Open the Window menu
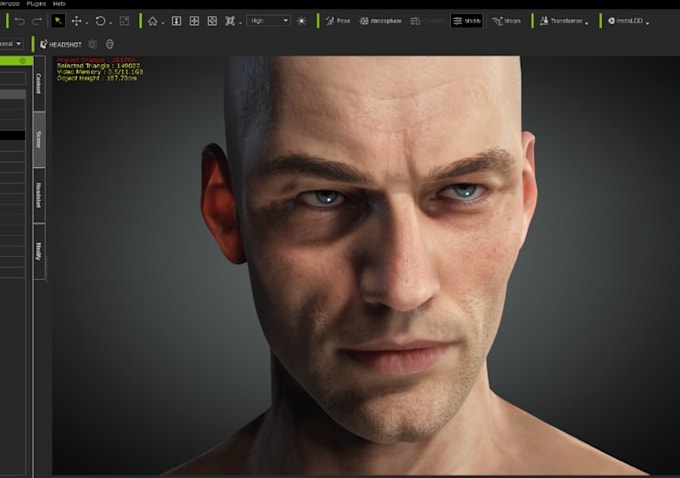 10,3
